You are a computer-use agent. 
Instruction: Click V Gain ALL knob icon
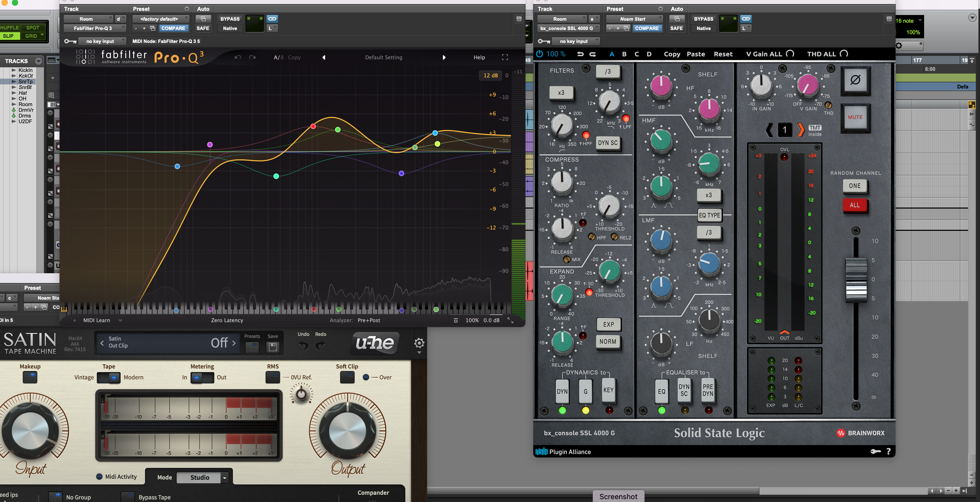(x=790, y=54)
